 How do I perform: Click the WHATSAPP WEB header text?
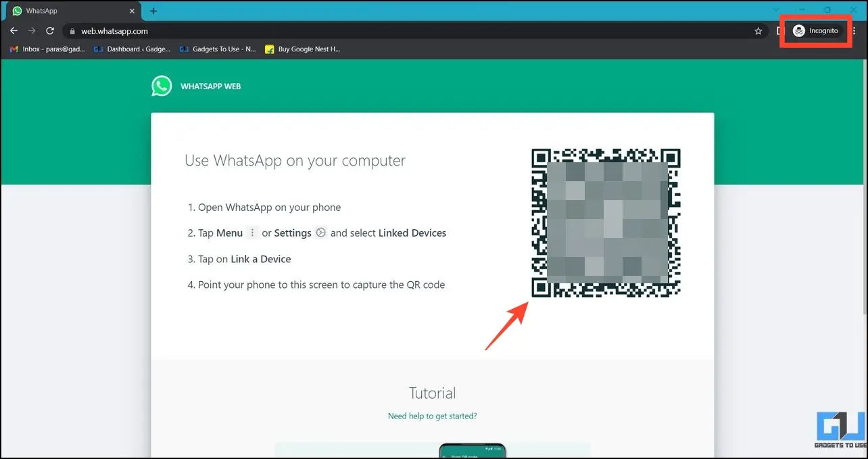pos(211,87)
